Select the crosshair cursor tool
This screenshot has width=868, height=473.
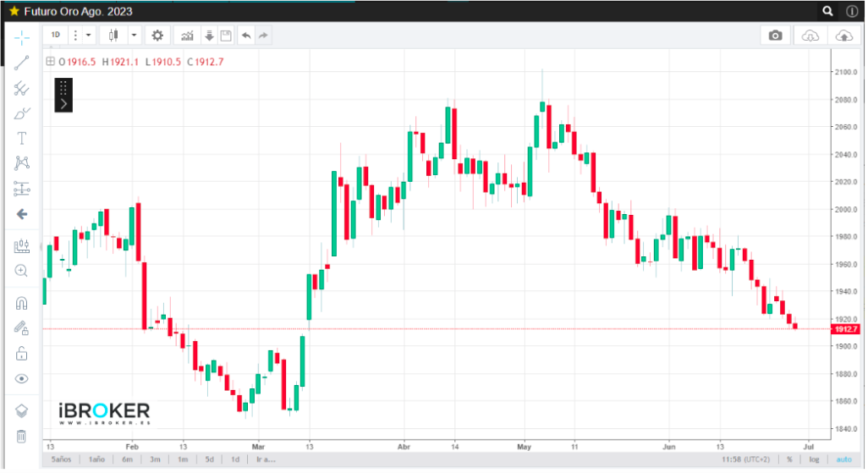(22, 36)
